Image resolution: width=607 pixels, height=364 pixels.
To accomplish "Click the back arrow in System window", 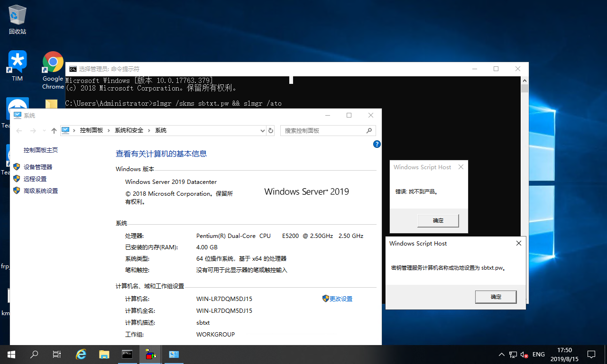I will [x=19, y=131].
